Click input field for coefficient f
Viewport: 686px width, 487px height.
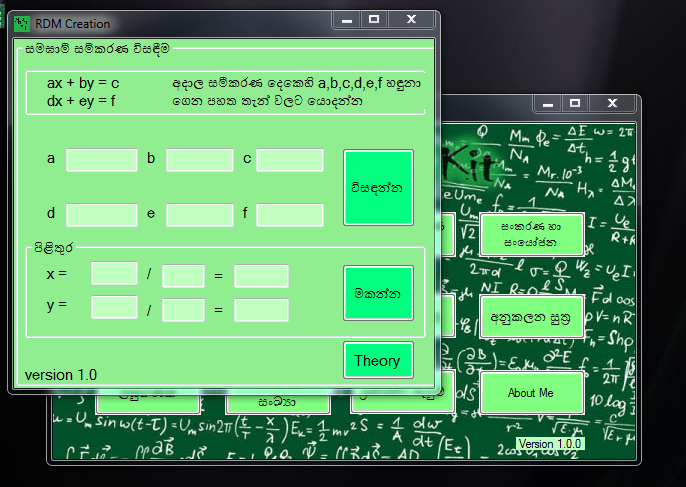click(x=290, y=215)
